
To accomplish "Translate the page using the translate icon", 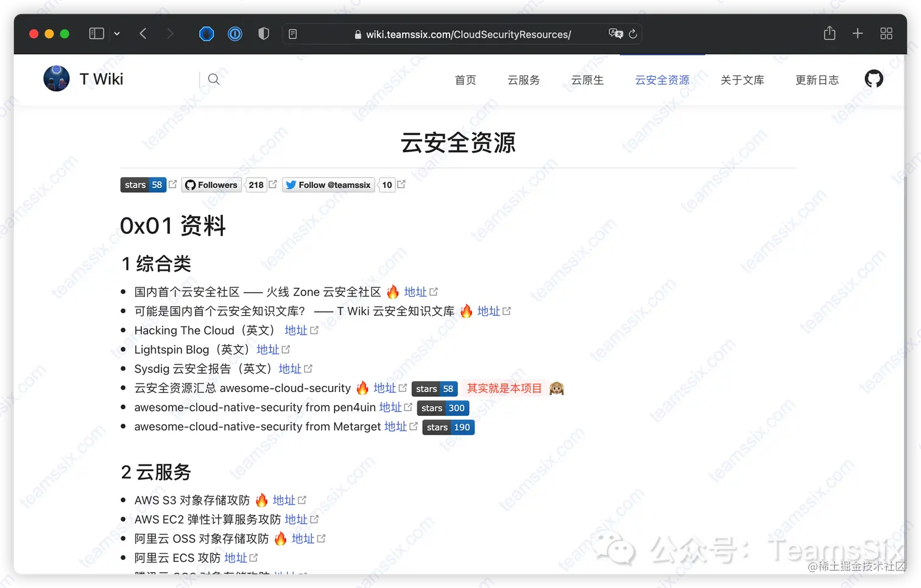I will (x=616, y=33).
